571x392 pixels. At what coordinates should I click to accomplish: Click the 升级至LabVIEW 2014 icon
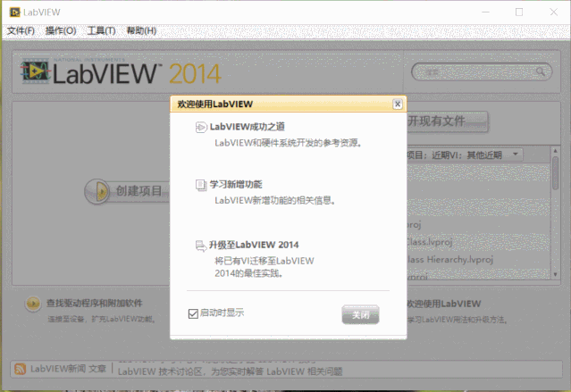pos(201,246)
